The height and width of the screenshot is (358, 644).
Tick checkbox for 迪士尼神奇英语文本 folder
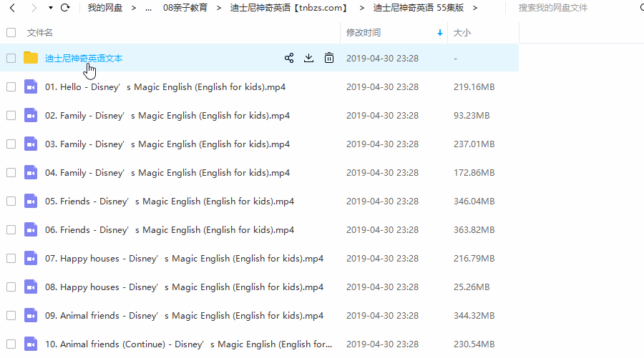tap(11, 58)
